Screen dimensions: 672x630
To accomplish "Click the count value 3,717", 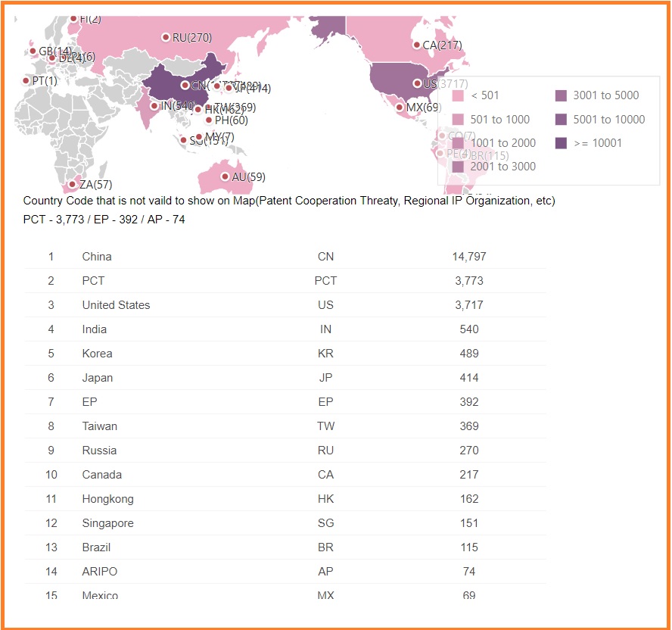I will pyautogui.click(x=469, y=305).
